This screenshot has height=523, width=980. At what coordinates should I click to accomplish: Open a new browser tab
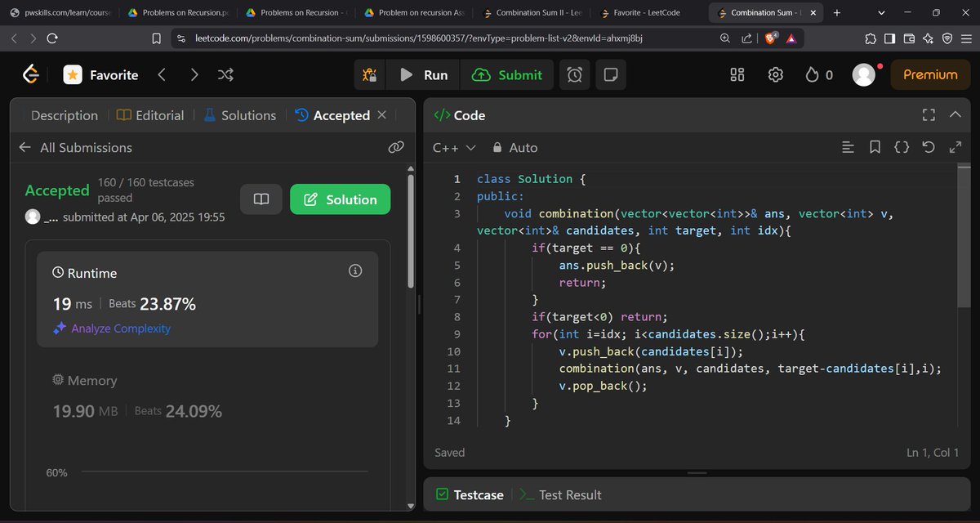[x=837, y=13]
